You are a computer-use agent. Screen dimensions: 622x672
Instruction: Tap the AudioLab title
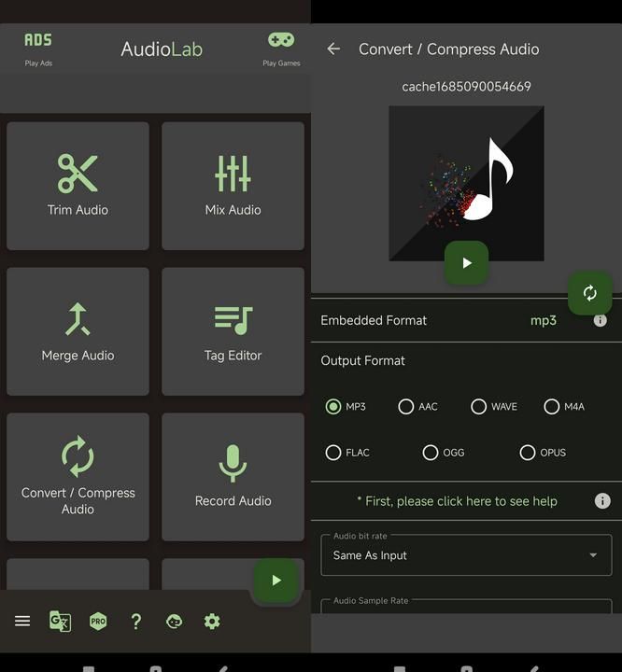tap(162, 49)
